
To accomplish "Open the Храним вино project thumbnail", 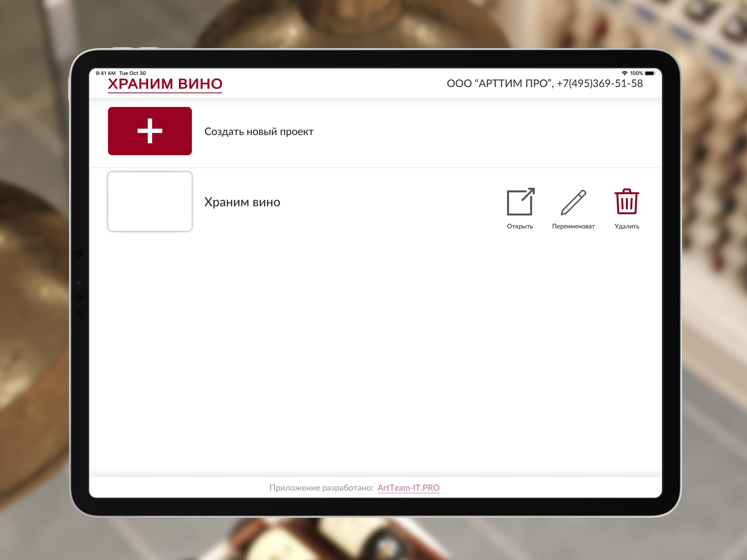I will pos(150,202).
